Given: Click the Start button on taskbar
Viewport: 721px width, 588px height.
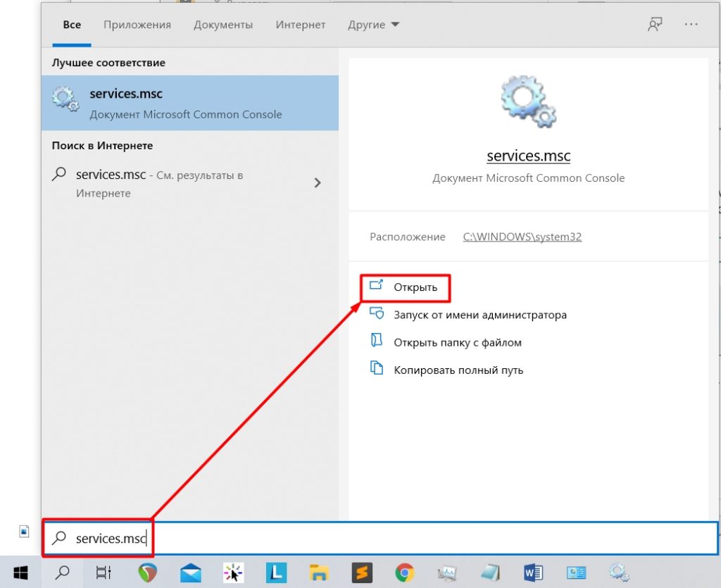Looking at the screenshot, I should pyautogui.click(x=20, y=572).
